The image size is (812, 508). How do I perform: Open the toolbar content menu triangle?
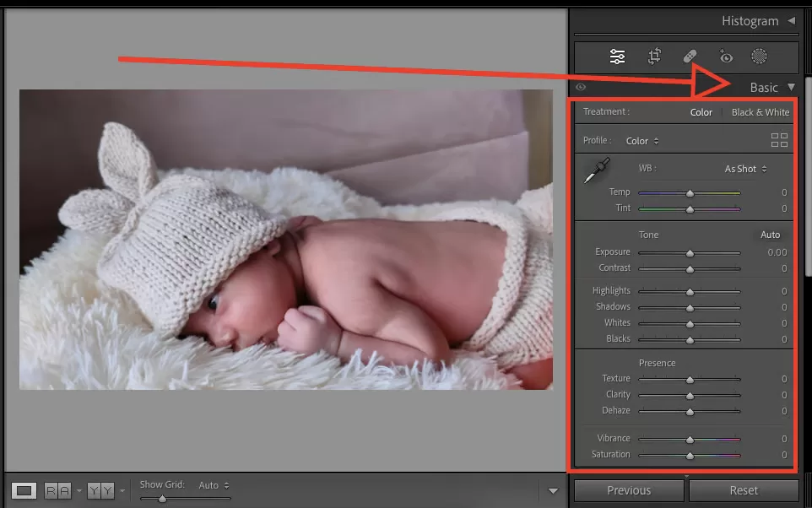point(553,490)
